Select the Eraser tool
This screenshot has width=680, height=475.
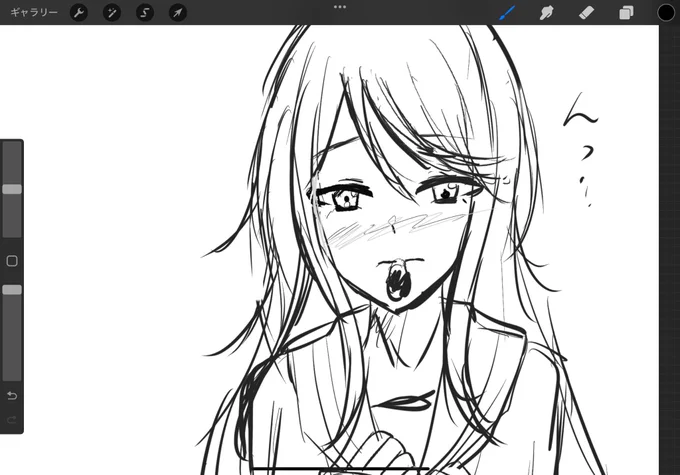586,13
